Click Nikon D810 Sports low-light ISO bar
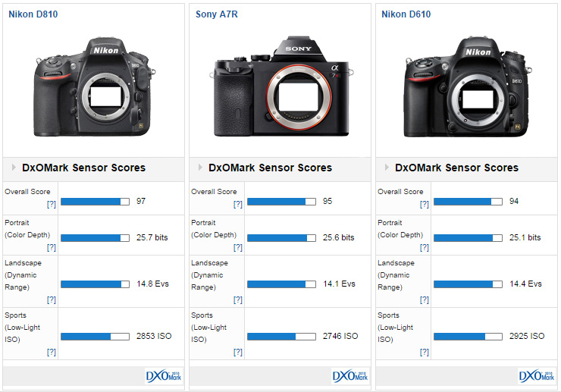The image size is (561, 392). tap(96, 337)
